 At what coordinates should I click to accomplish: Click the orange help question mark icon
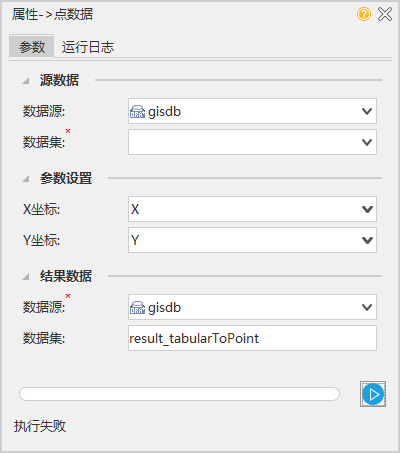click(364, 14)
